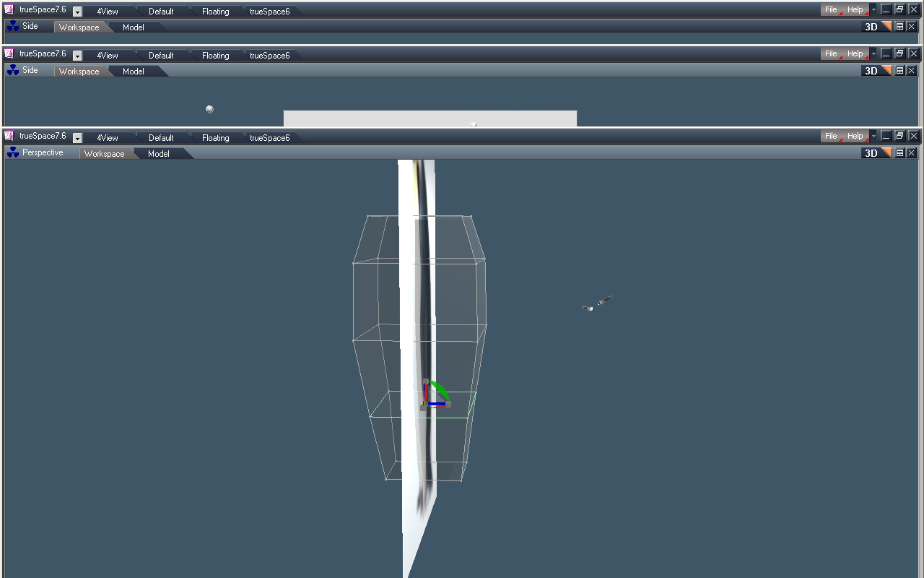Click the trueSpace logo icon in the top title bar
Screen dimensions: 924x578
(8, 9)
